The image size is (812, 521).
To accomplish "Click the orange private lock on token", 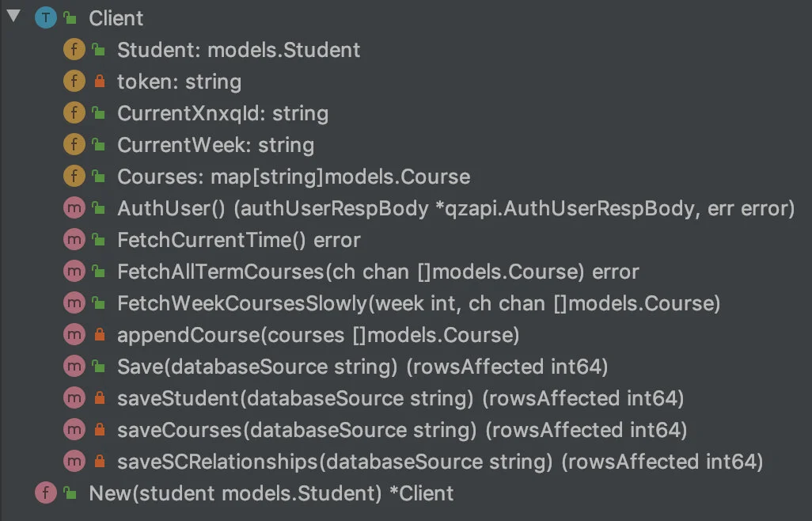I will pos(100,82).
